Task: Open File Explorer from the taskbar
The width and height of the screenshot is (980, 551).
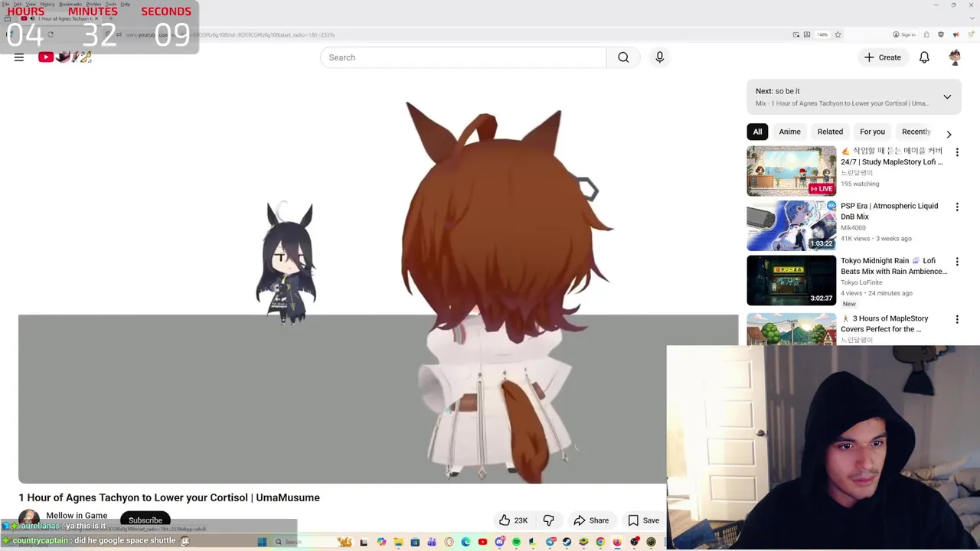Action: pos(399,542)
